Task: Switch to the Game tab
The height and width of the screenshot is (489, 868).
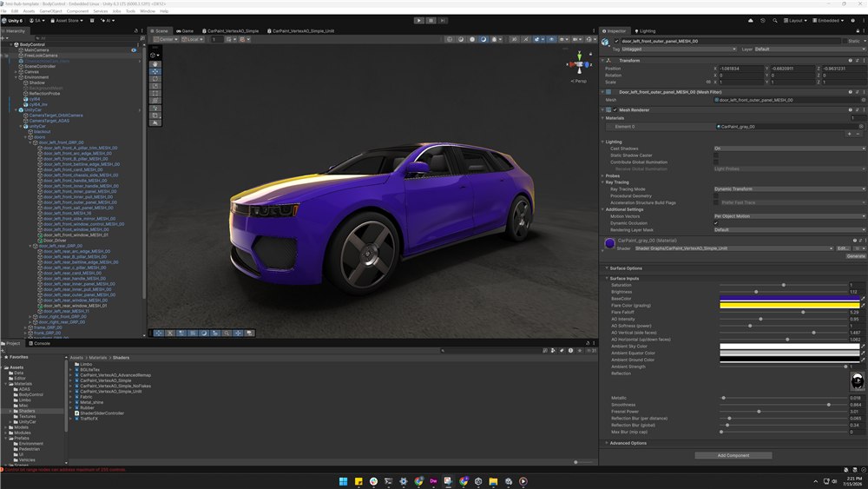Action: (185, 31)
